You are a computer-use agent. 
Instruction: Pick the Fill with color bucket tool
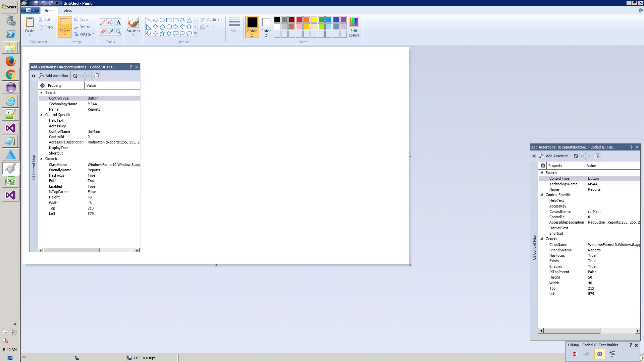[x=111, y=22]
